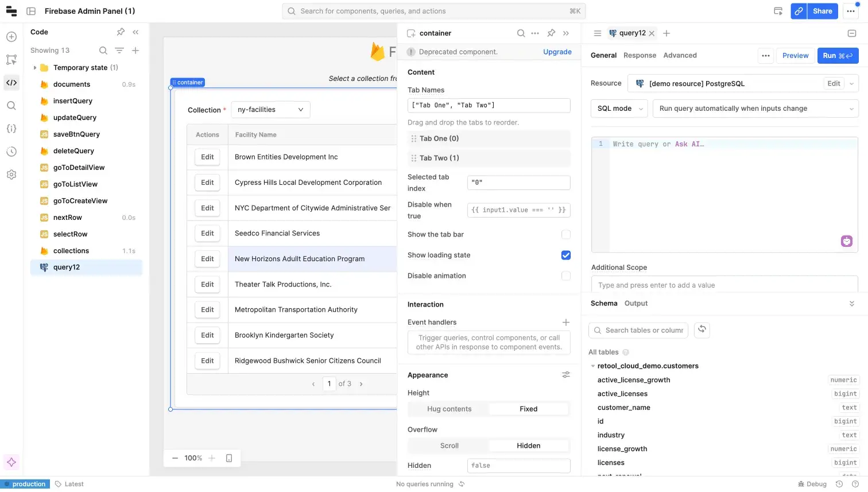Pin the Code panel
Screen dimensions: 868x492
(x=121, y=32)
